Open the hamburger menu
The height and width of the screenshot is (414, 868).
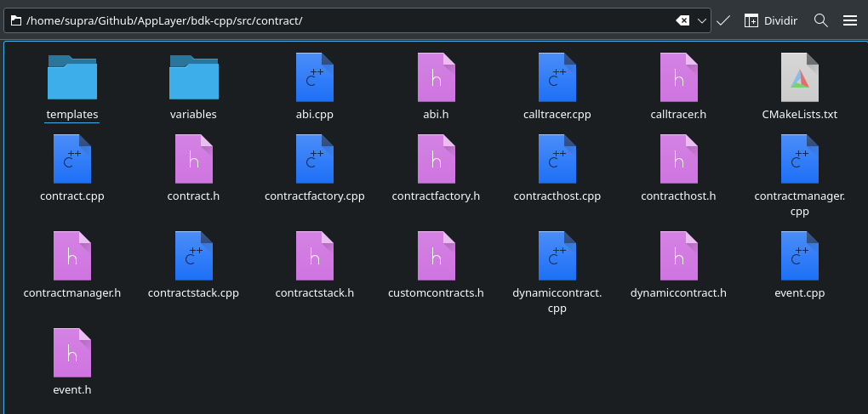[x=850, y=21]
